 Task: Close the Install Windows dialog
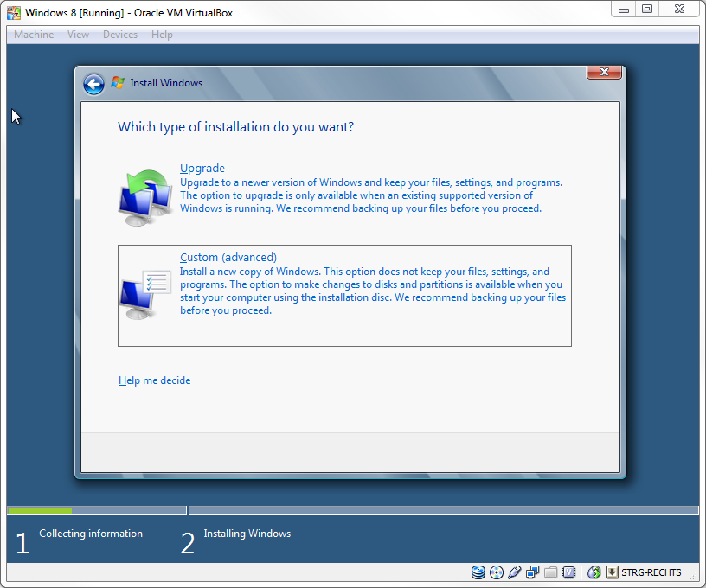coord(604,73)
